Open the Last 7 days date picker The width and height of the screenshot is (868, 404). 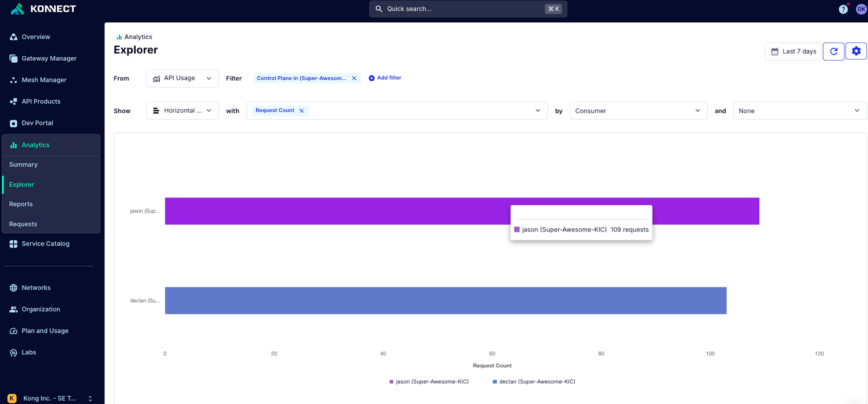tap(793, 52)
